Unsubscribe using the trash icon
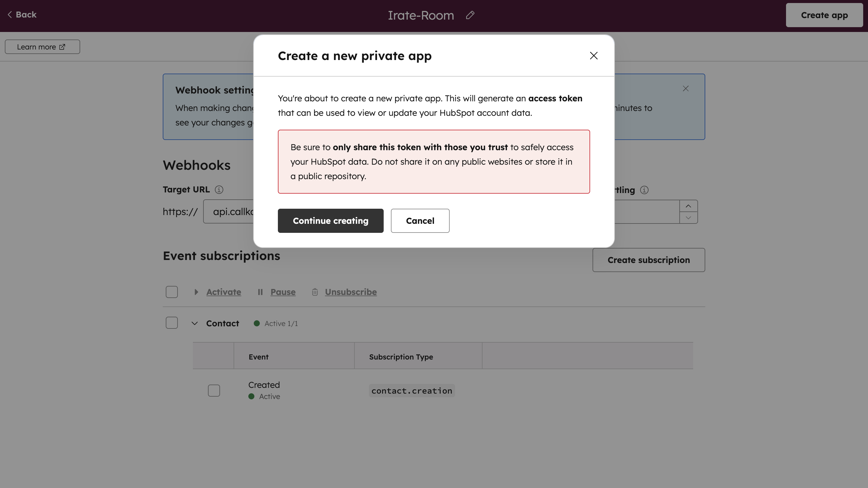 click(x=315, y=292)
